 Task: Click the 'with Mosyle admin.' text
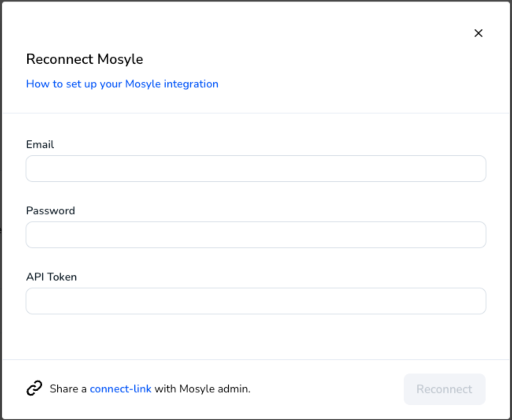202,389
